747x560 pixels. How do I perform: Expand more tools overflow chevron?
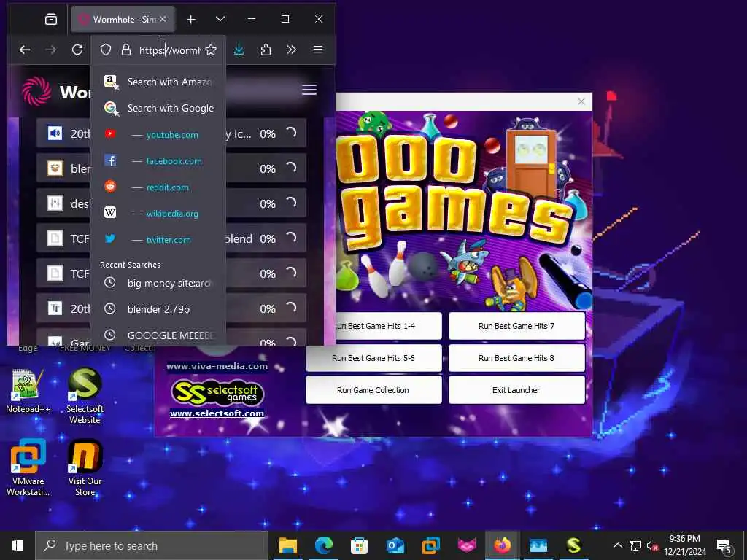[292, 50]
